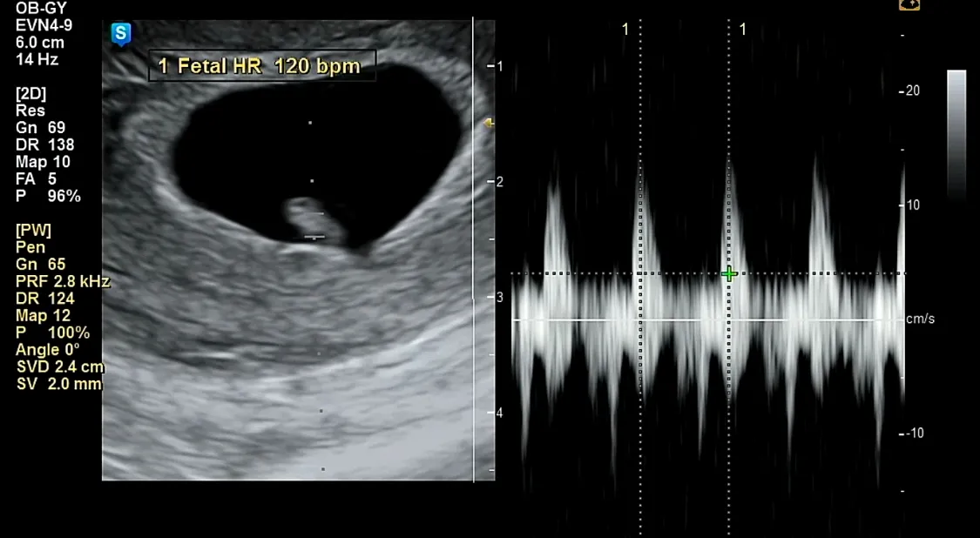Select the SV 2.0 mm value

click(x=58, y=384)
